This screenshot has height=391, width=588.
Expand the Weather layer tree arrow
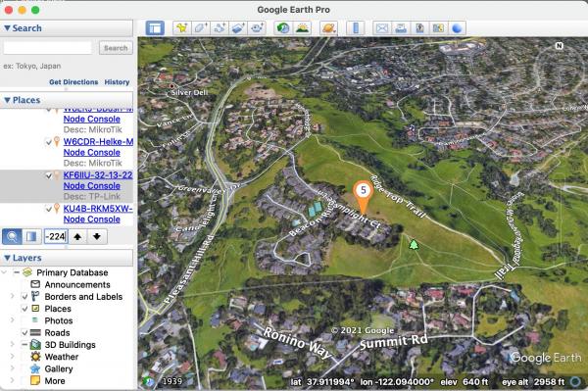coord(12,357)
